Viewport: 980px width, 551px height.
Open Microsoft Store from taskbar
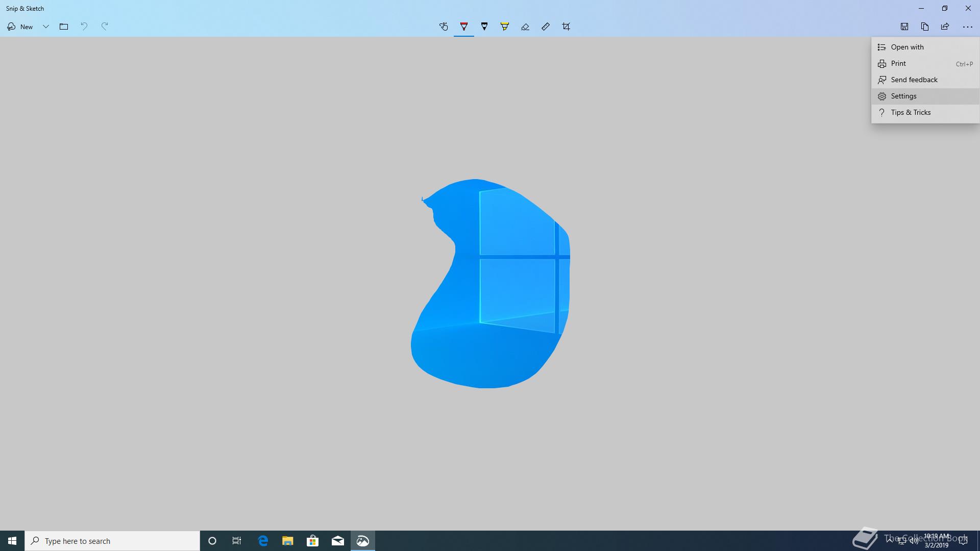[313, 541]
